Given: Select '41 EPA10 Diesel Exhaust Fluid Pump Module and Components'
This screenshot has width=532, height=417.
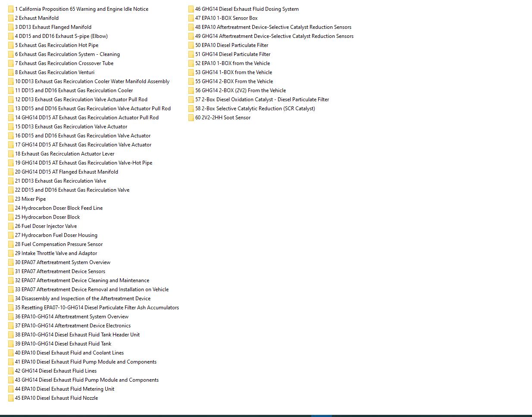Looking at the screenshot, I should coord(86,362).
